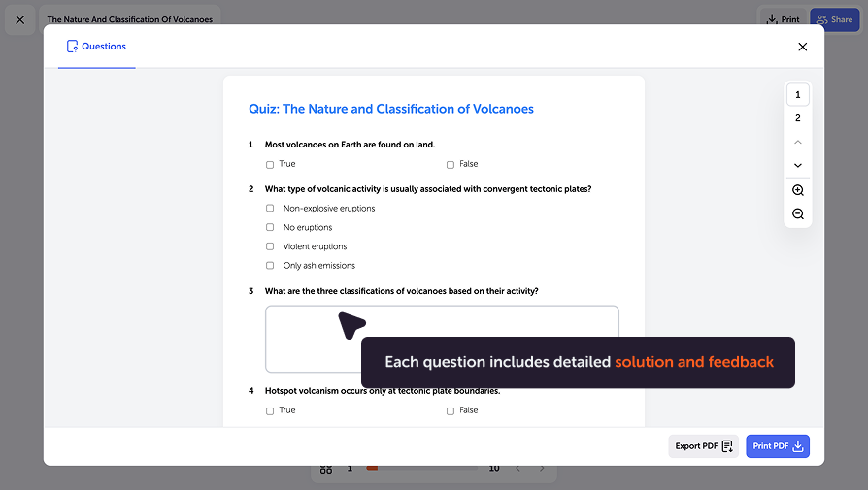The height and width of the screenshot is (490, 868).
Task: Go to the next slide with the right chevron
Action: (x=542, y=469)
